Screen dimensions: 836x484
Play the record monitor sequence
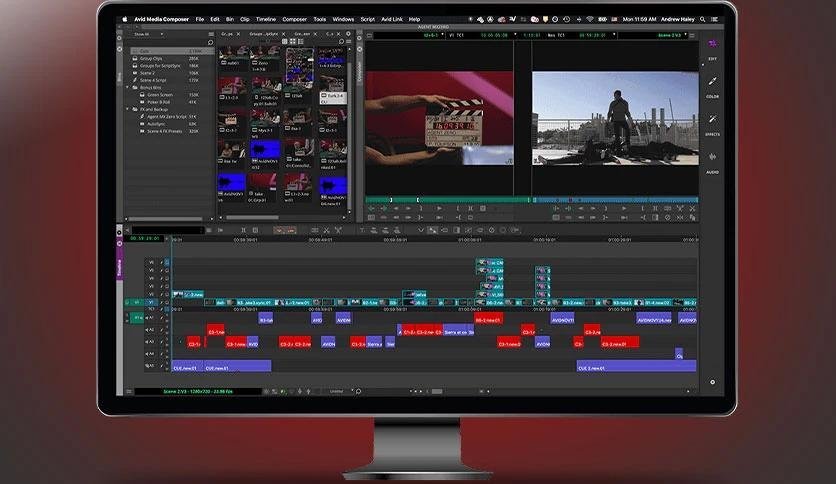pos(624,208)
